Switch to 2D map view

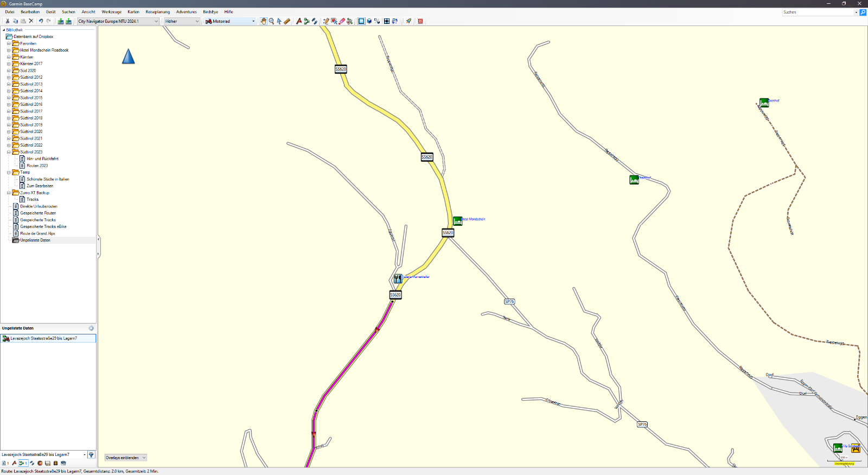pos(361,21)
